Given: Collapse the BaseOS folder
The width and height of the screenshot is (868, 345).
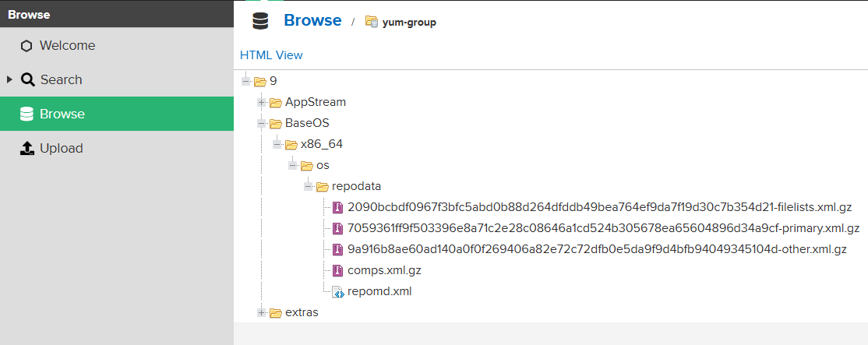Looking at the screenshot, I should pyautogui.click(x=261, y=123).
